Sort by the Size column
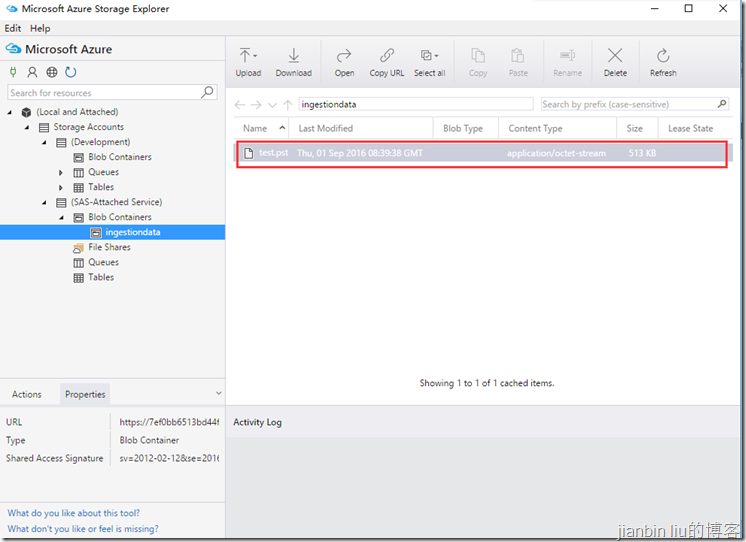Image resolution: width=746 pixels, height=542 pixels. (x=637, y=128)
